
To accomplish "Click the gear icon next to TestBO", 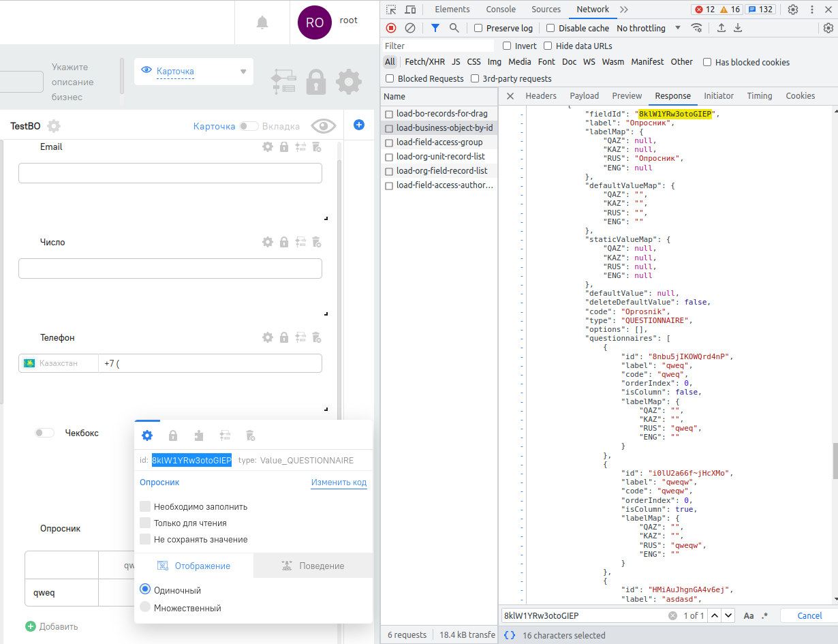I will pos(54,126).
